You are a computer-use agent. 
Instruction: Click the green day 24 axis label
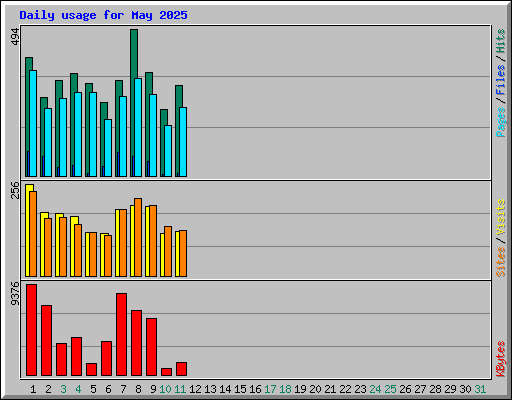(375, 389)
